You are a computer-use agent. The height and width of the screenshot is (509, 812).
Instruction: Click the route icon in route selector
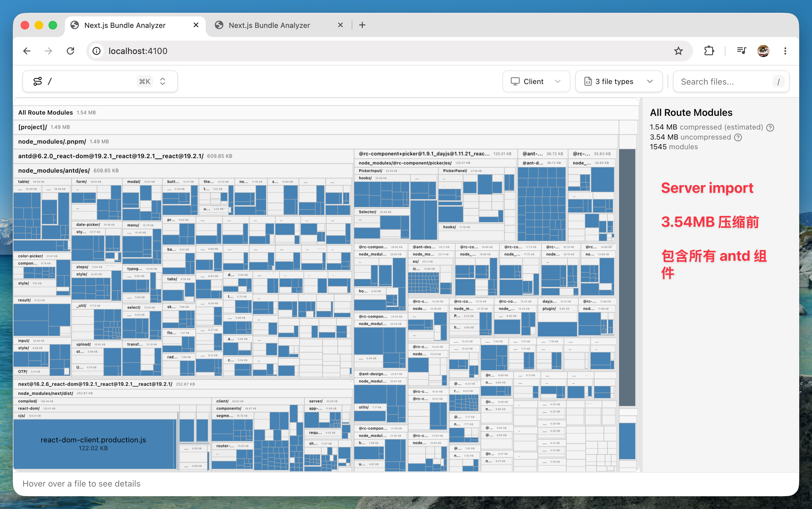click(38, 82)
